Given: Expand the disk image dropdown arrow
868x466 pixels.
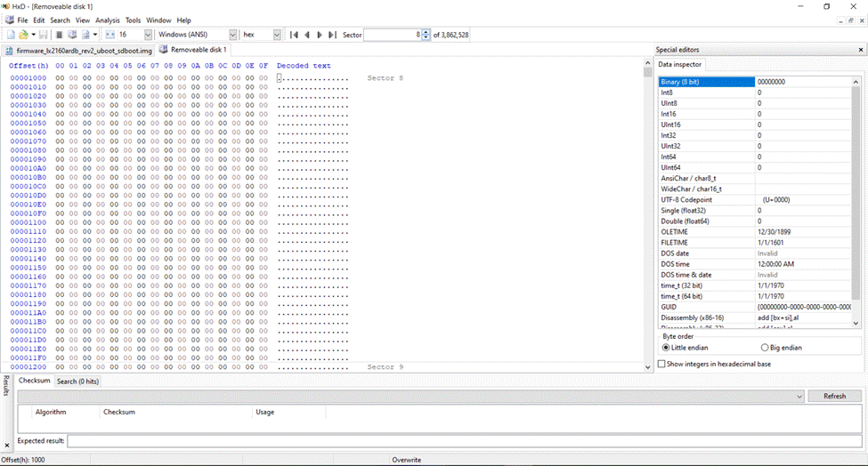Looking at the screenshot, I should coord(95,35).
